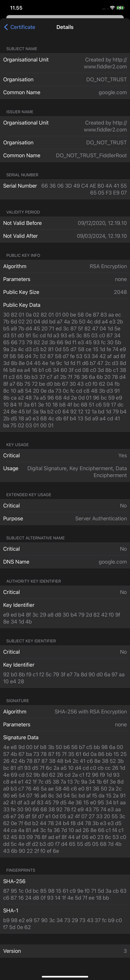The width and height of the screenshot is (130, 980).
Task: Tap the Not Valid Before date row
Action: pos(65,223)
